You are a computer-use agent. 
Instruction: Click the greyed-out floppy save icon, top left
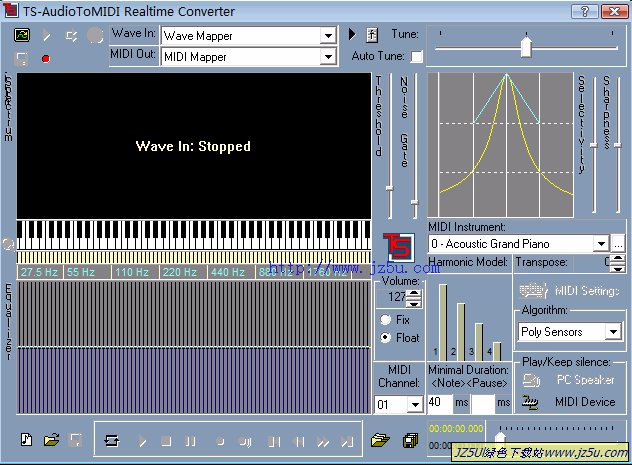21,59
